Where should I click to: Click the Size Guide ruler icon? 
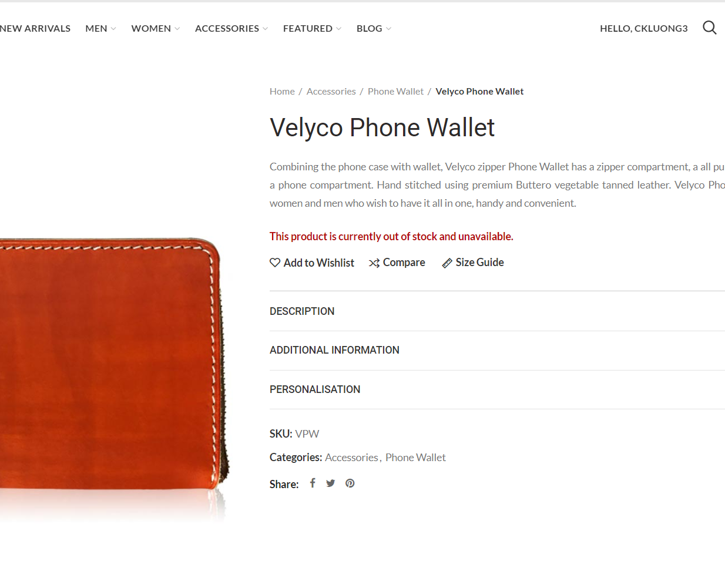447,263
